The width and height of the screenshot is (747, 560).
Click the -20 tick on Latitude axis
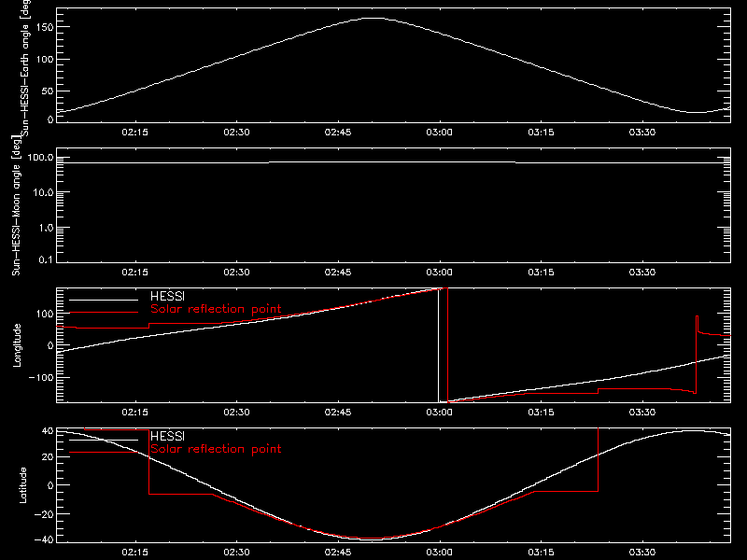(44, 514)
